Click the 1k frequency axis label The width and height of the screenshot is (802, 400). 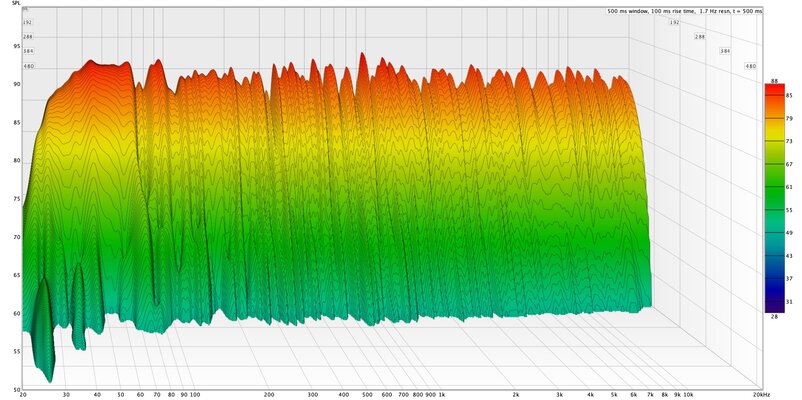442,395
